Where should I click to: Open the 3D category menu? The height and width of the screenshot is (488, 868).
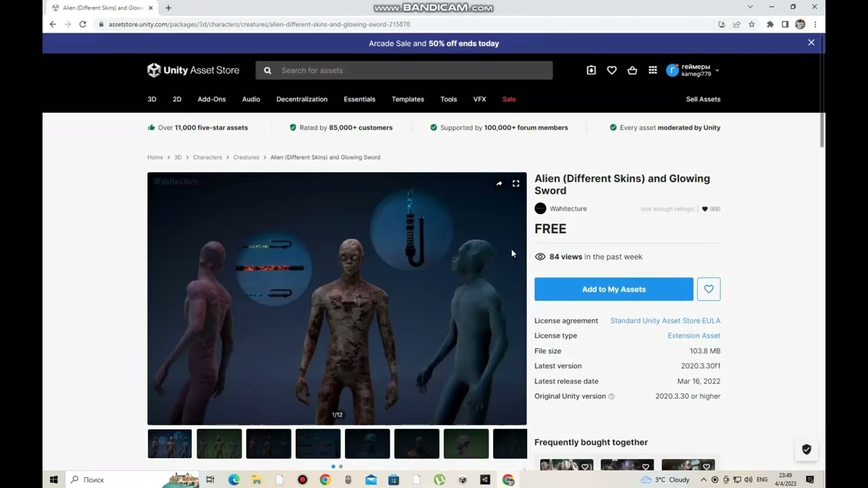152,99
